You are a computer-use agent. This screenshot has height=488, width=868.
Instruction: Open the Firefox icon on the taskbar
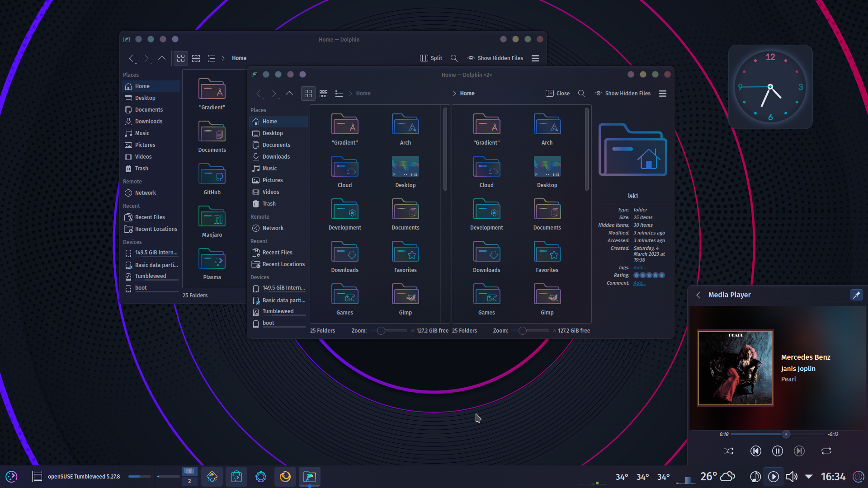pos(285,477)
